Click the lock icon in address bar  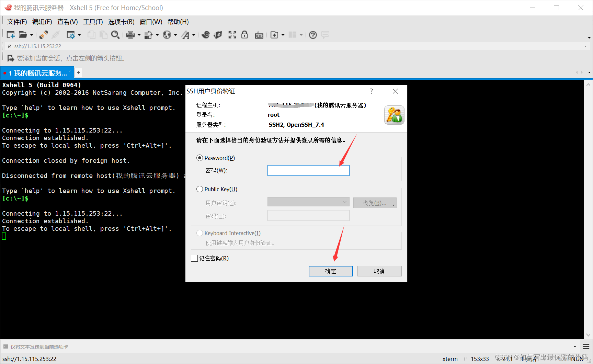(x=9, y=46)
